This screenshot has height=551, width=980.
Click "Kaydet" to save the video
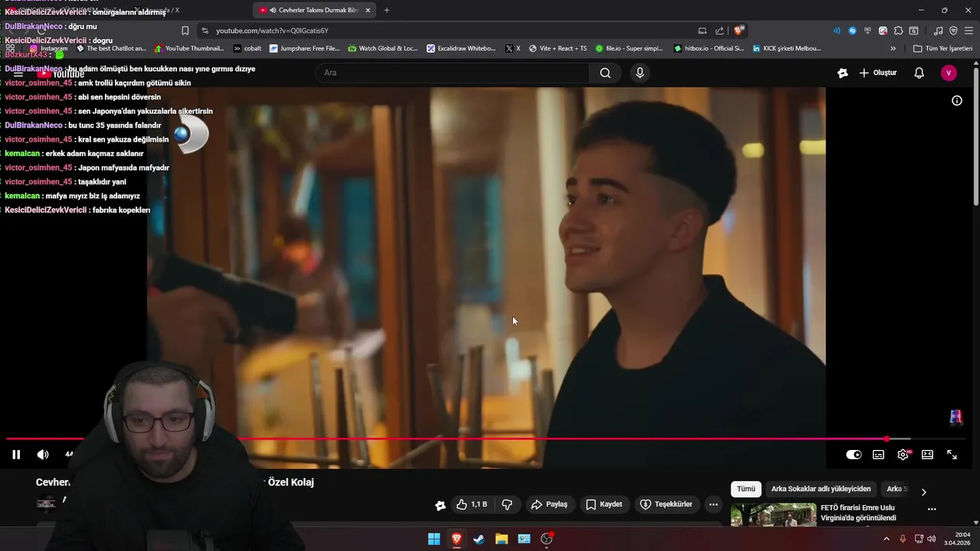coord(604,504)
